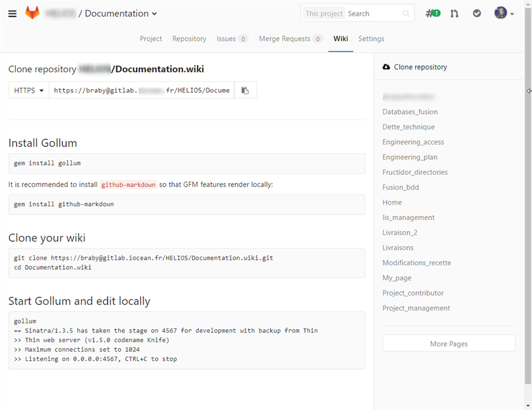Copy the clone URL with the clipboard icon

245,89
